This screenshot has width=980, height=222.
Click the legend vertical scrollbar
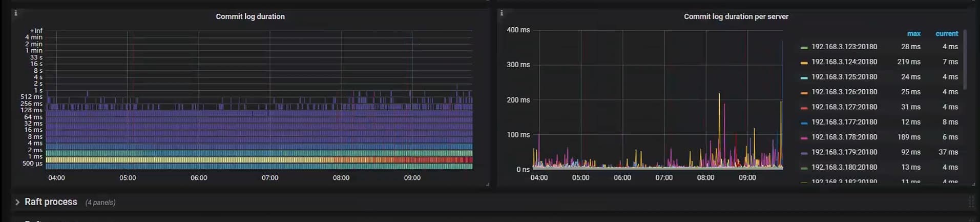(x=965, y=59)
